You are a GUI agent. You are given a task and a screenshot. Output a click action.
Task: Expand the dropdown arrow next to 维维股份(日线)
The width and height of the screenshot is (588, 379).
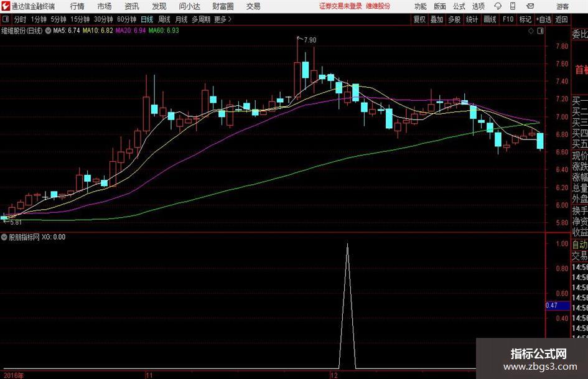coord(48,30)
